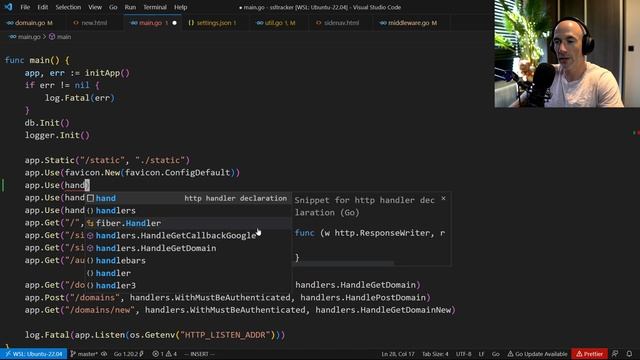Click the module icon beside handlebars
640x360 pixels.
click(90, 260)
